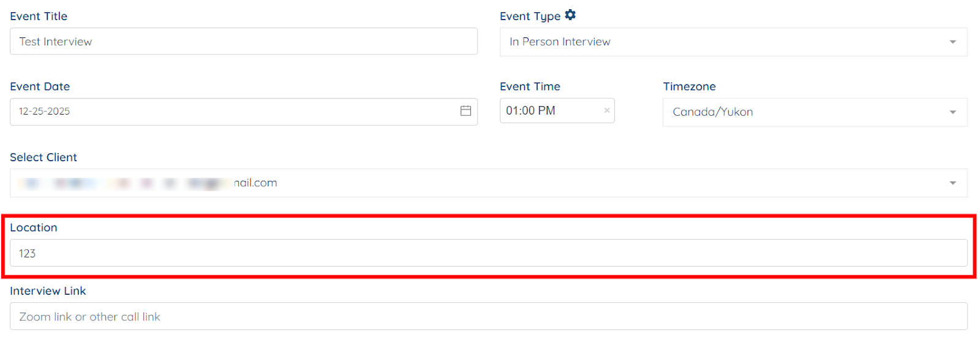Click the Event Type label text

530,17
